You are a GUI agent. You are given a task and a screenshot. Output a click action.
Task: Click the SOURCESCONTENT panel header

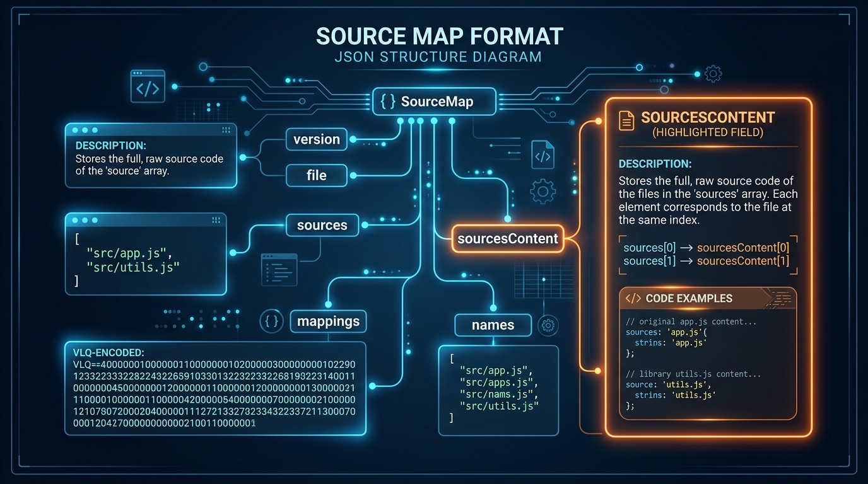pos(707,118)
